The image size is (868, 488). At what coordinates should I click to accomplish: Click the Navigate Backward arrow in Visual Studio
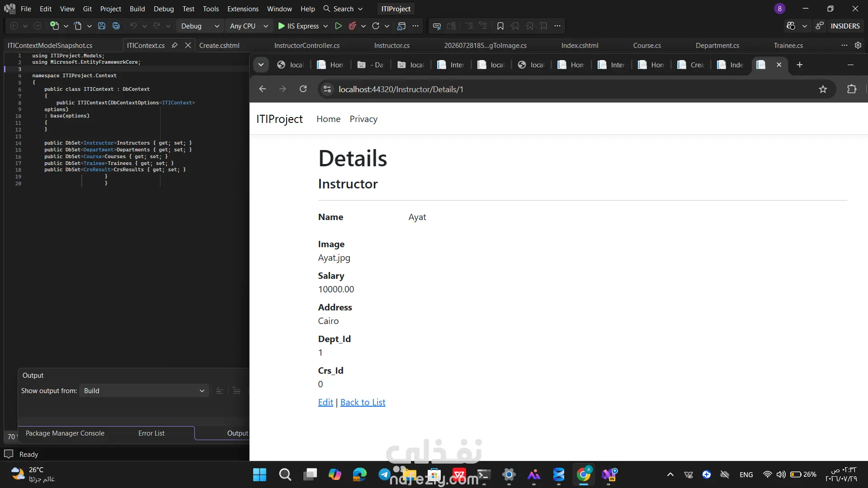pos(14,26)
